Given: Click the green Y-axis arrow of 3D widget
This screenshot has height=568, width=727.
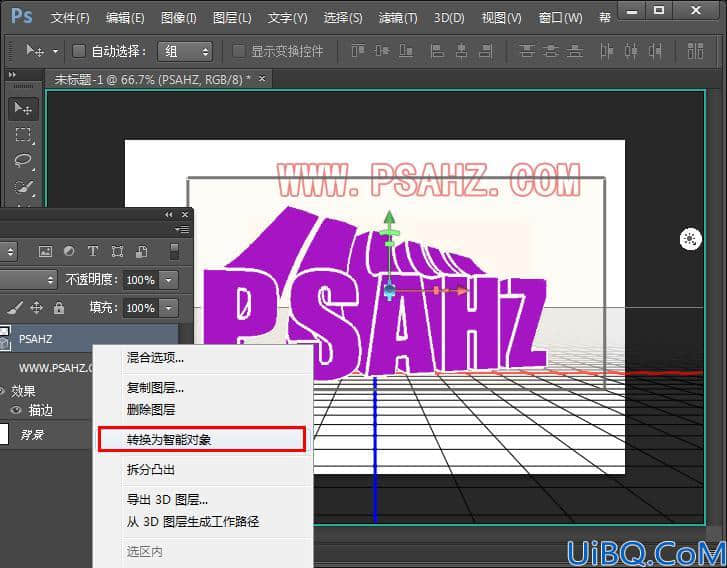Looking at the screenshot, I should [389, 217].
